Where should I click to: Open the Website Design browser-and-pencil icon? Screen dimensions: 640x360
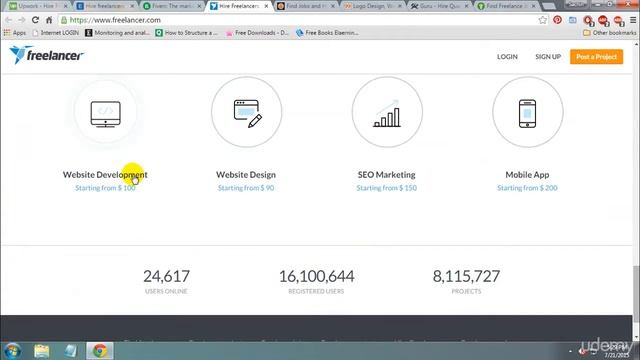(x=248, y=113)
